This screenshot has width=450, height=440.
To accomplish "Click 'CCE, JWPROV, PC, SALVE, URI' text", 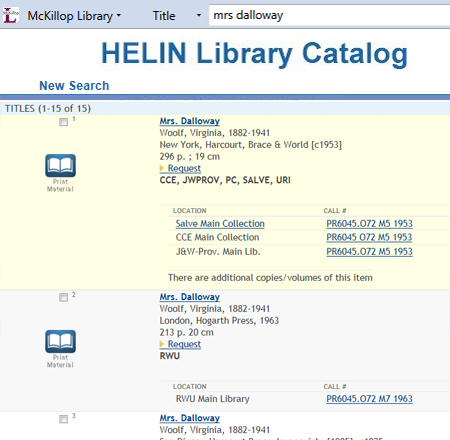I will 225,180.
